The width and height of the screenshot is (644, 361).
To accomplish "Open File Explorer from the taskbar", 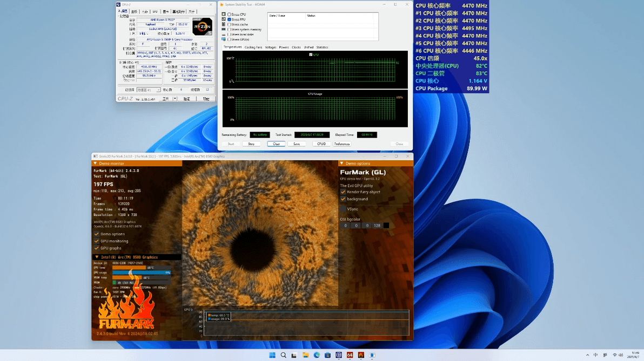I will pyautogui.click(x=305, y=355).
